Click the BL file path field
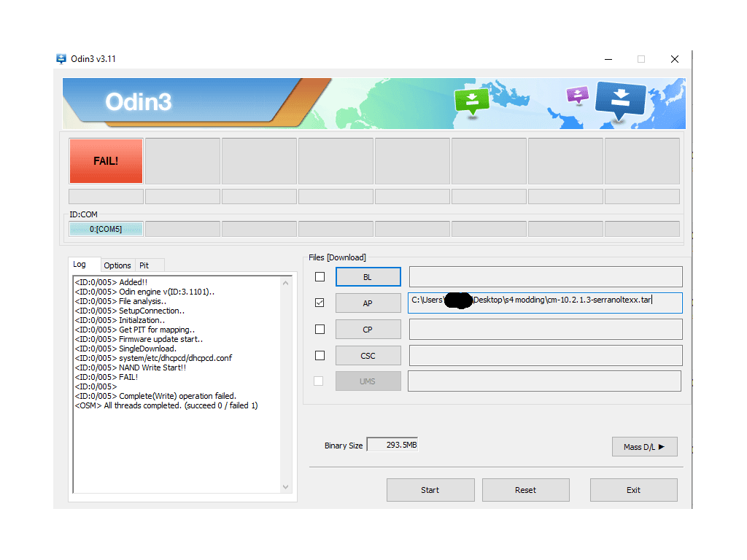The height and width of the screenshot is (560, 747). point(546,276)
